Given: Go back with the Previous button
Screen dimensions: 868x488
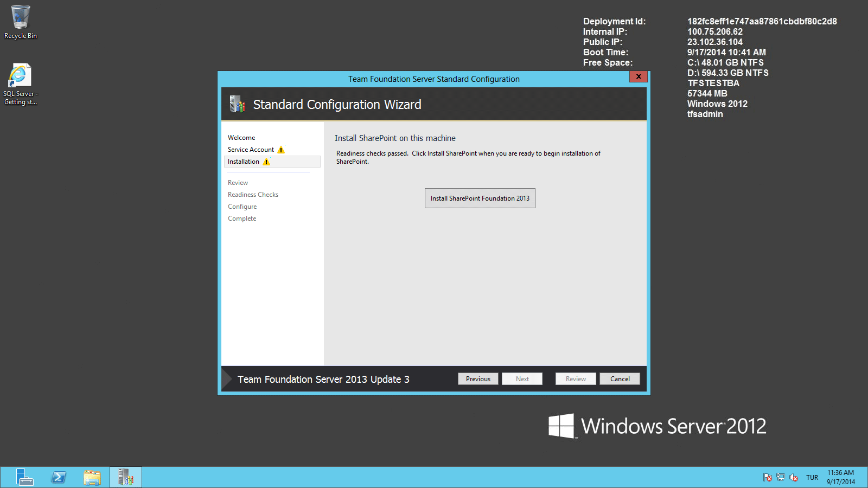Looking at the screenshot, I should point(478,378).
